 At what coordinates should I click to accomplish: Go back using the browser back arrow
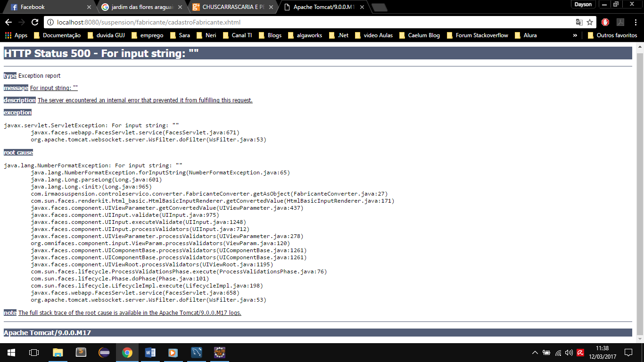click(8, 22)
